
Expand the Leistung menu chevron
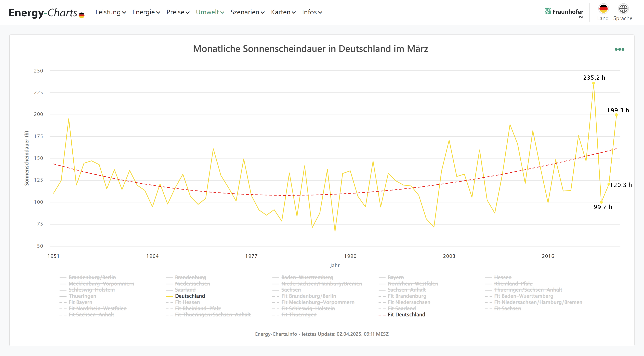coord(124,13)
